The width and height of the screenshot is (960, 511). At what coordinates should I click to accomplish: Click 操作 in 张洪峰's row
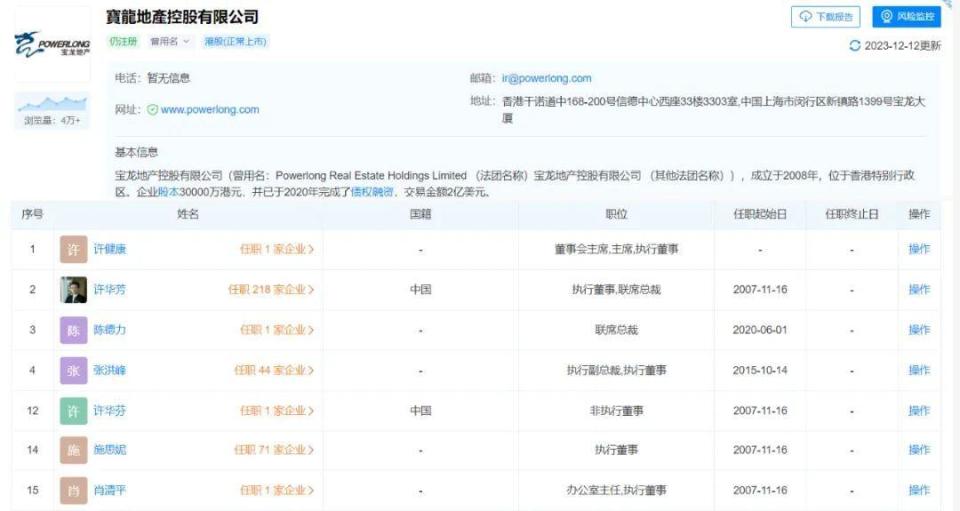click(919, 370)
